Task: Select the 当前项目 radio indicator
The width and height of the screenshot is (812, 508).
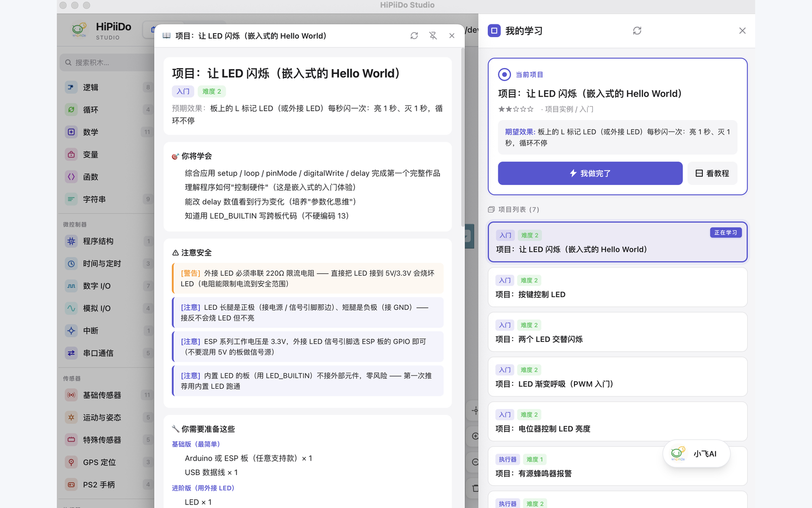Action: tap(504, 75)
